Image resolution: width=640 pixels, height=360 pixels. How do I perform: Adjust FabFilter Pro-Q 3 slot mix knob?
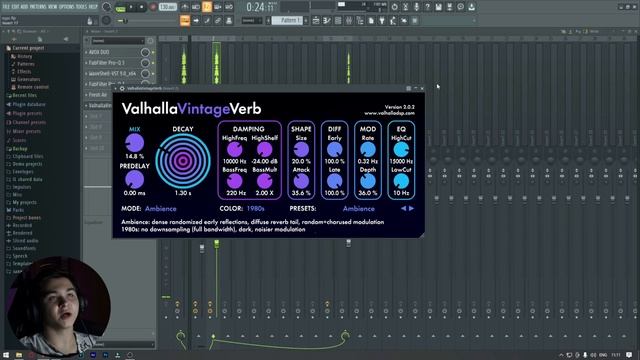[145, 63]
